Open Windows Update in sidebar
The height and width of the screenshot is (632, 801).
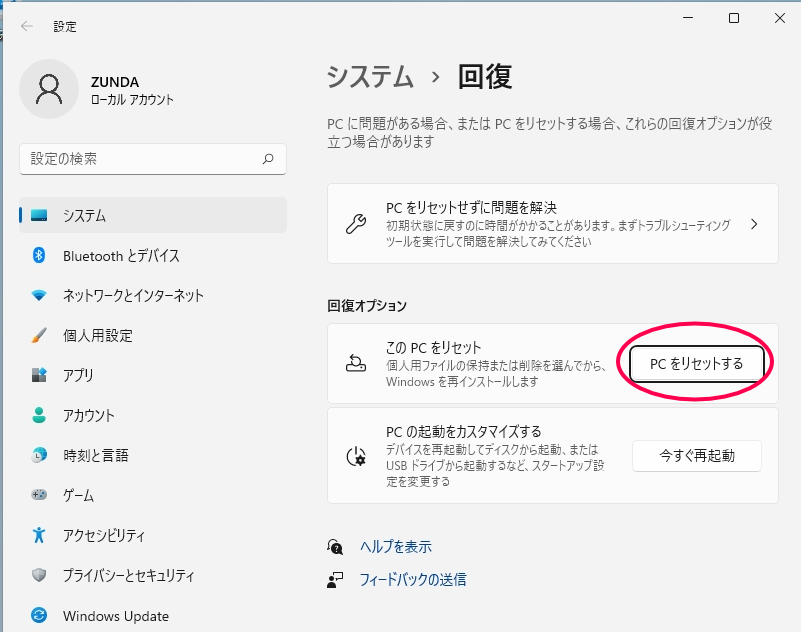[153, 615]
